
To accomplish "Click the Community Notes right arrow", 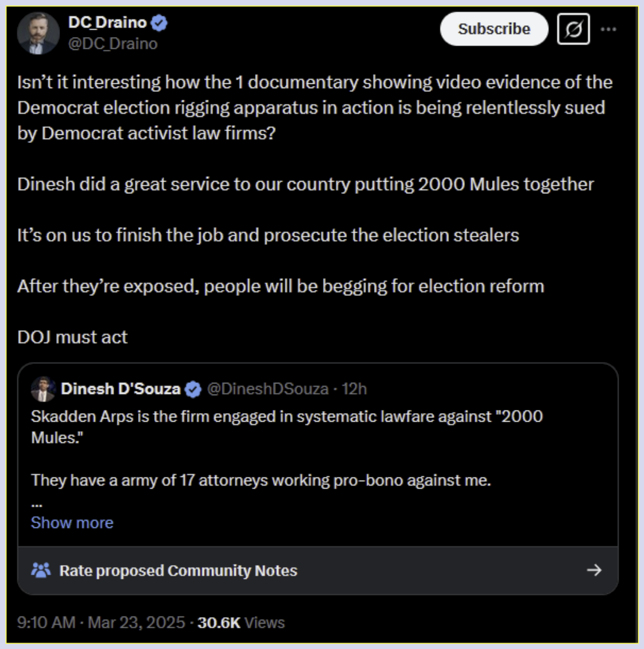I will point(594,570).
